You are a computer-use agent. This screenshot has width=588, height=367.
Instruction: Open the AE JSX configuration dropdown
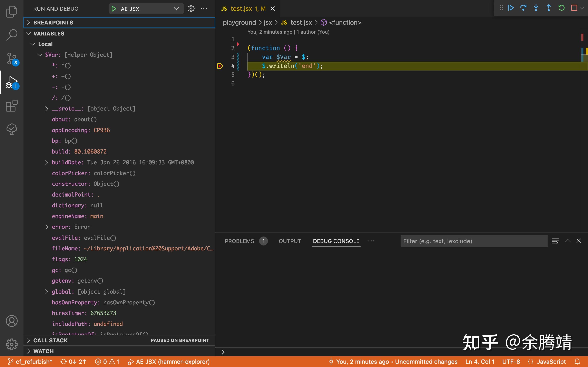point(176,9)
